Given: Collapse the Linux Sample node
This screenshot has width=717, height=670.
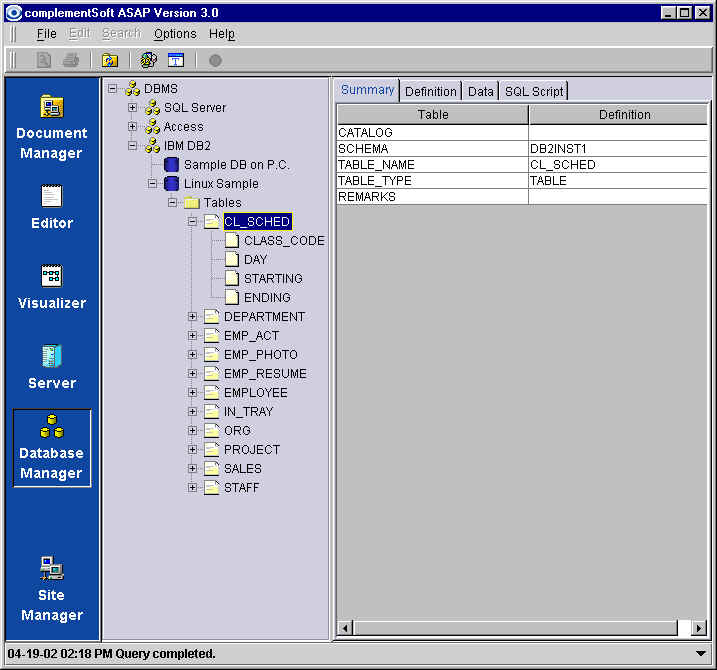Looking at the screenshot, I should click(152, 183).
